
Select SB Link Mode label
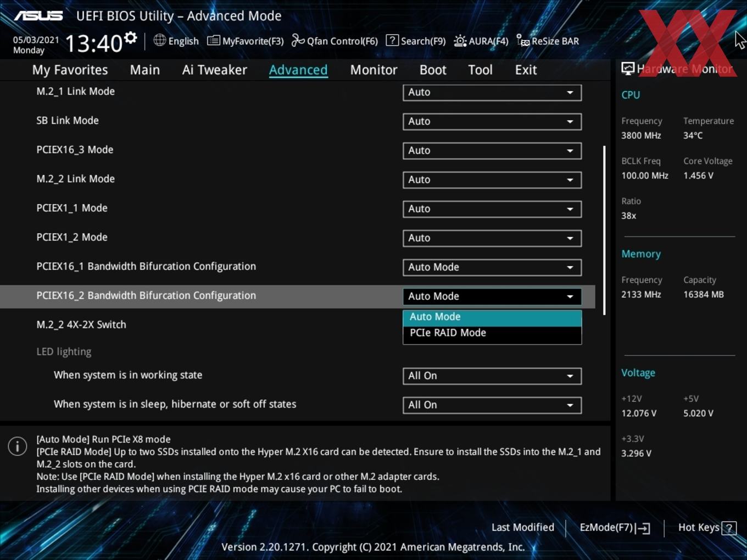[68, 120]
